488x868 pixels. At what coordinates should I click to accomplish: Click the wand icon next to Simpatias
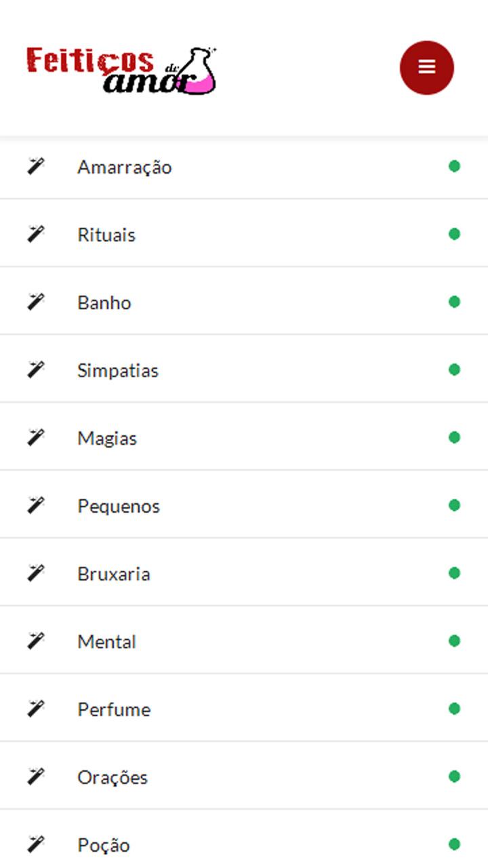pos(36,370)
